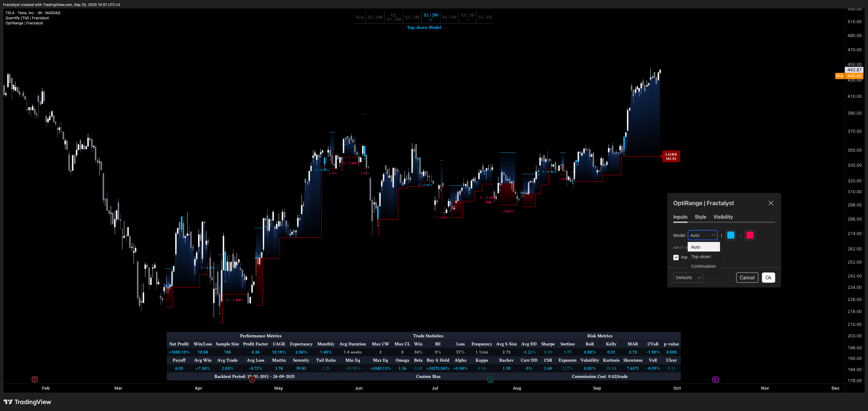
Task: Open the blue color swatch picker
Action: click(730, 235)
